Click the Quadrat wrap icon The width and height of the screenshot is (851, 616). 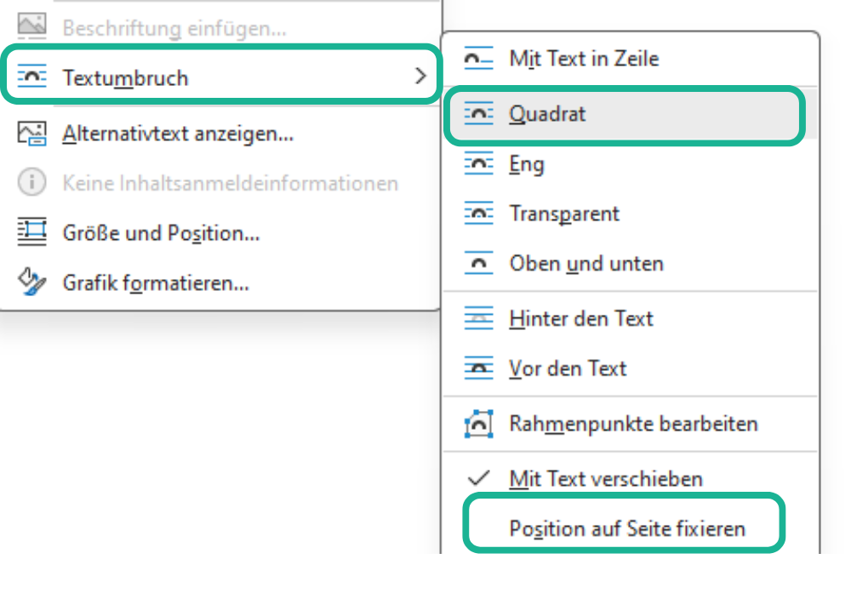click(x=478, y=113)
